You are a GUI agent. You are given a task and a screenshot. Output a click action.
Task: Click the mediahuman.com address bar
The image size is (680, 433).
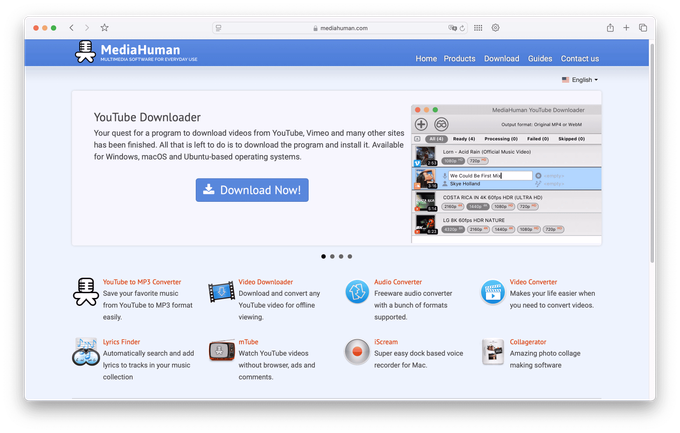[x=340, y=28]
